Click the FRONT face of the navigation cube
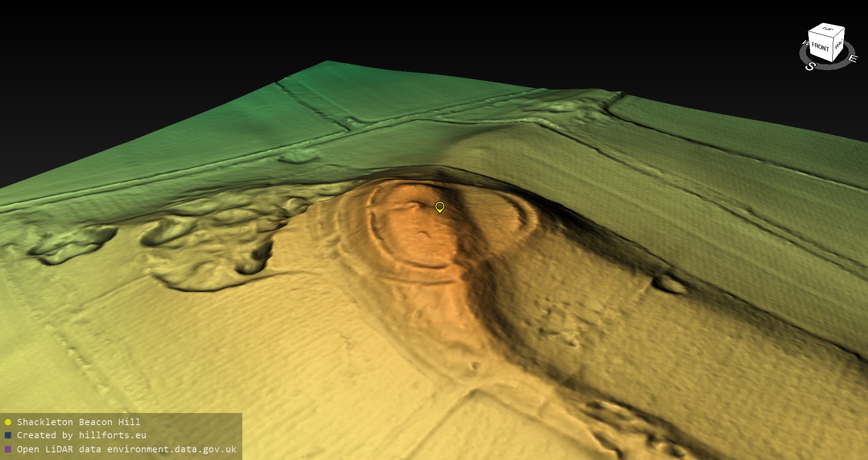Viewport: 868px width, 460px height. coord(820,47)
